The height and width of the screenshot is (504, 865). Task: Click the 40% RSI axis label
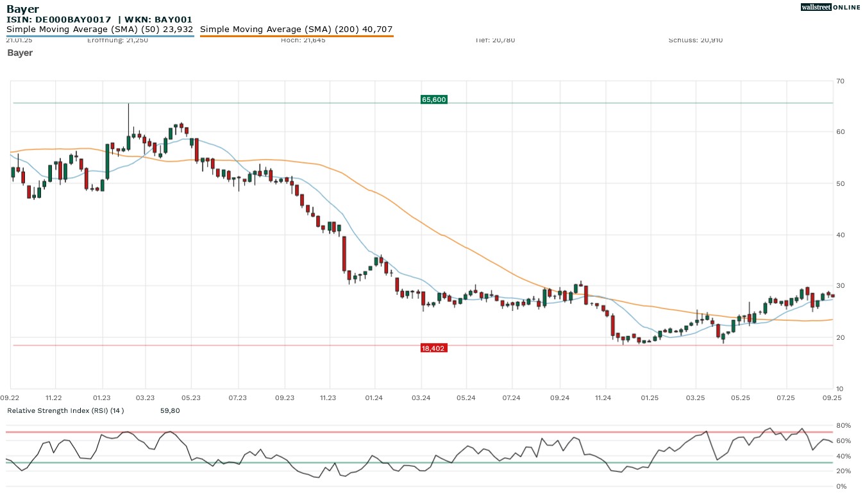tap(843, 457)
